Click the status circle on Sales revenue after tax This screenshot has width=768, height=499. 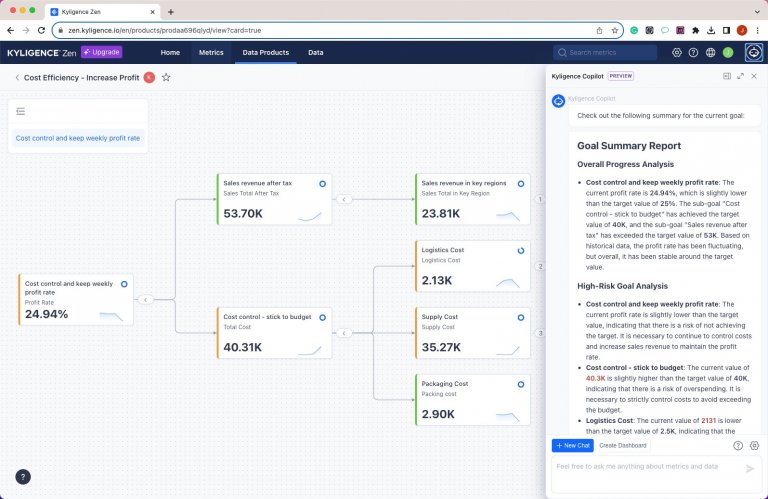tap(322, 184)
